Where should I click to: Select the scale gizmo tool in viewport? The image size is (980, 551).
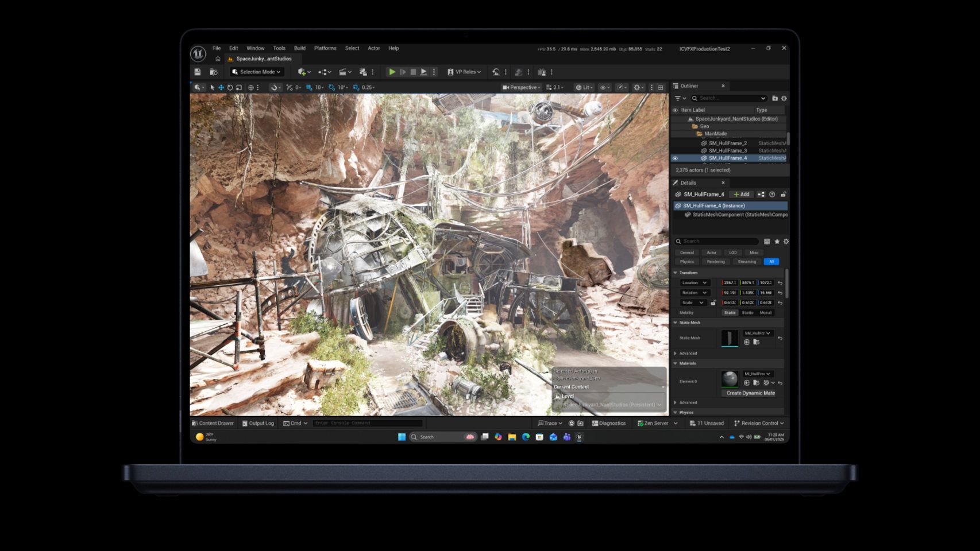click(239, 87)
